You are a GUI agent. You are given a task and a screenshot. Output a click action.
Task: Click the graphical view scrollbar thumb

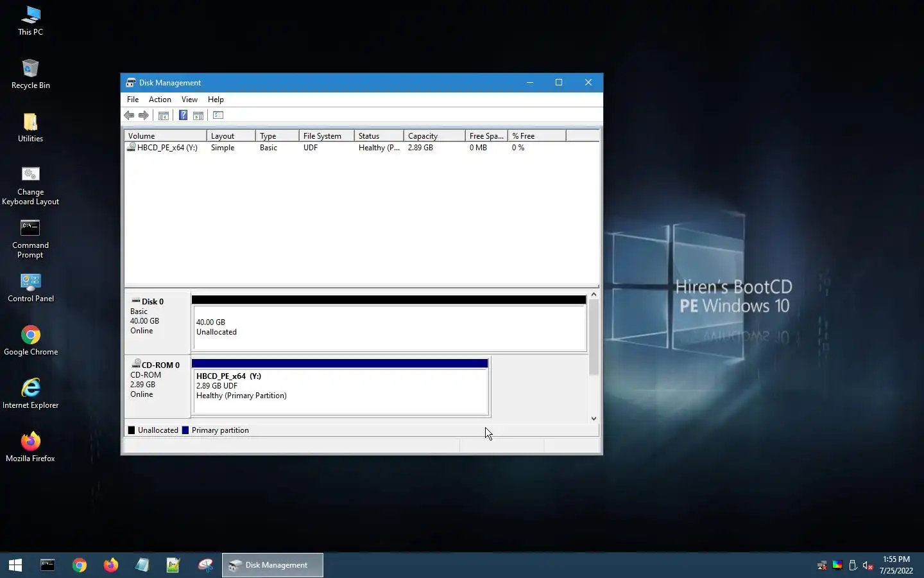pos(594,337)
